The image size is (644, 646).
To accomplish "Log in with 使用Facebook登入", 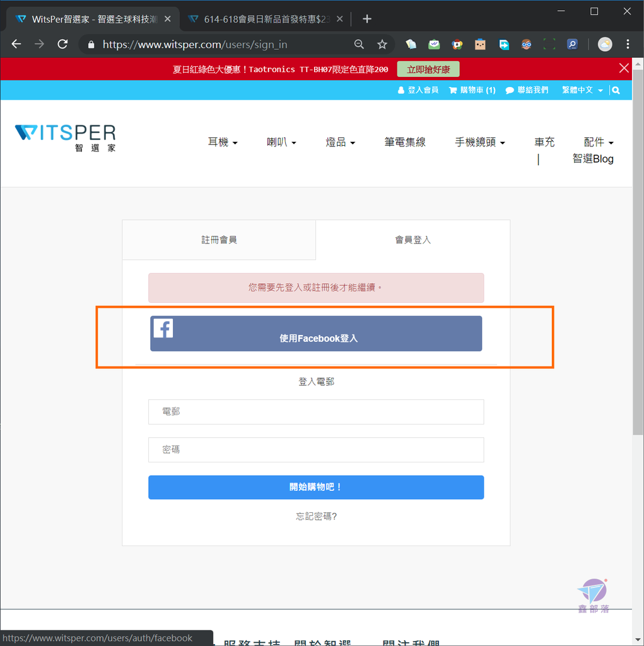I will [x=316, y=334].
